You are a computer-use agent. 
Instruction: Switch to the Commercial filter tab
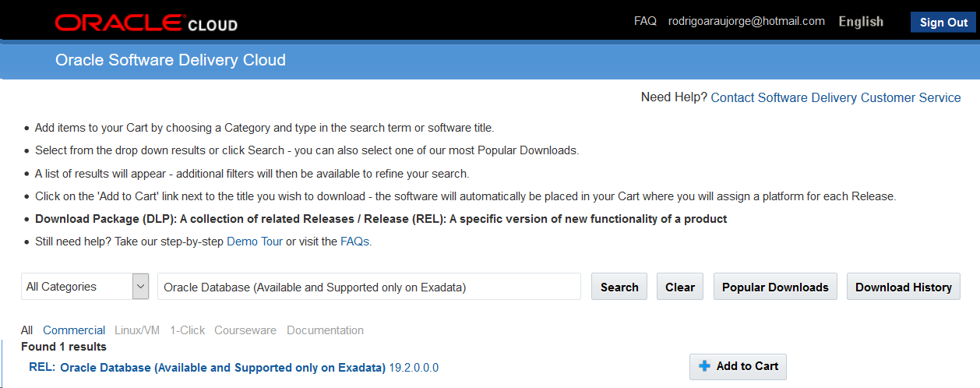click(x=74, y=330)
